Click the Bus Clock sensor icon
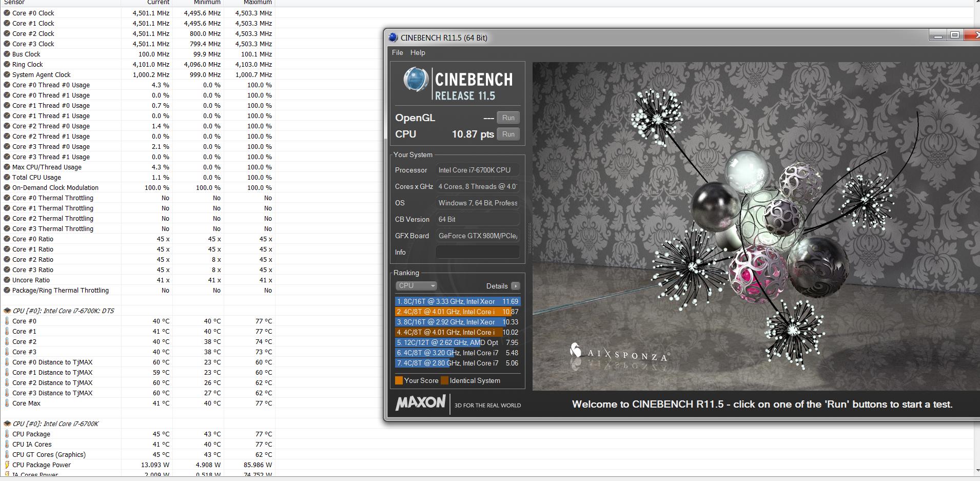Screen dimensions: 980x481 tap(7, 54)
